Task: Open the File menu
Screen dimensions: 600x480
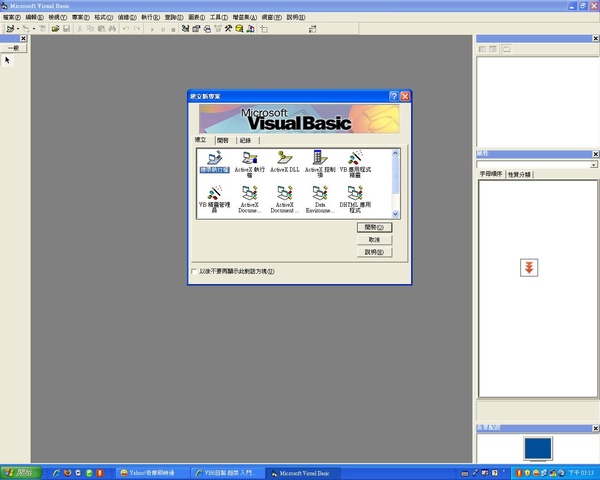Action: point(12,17)
